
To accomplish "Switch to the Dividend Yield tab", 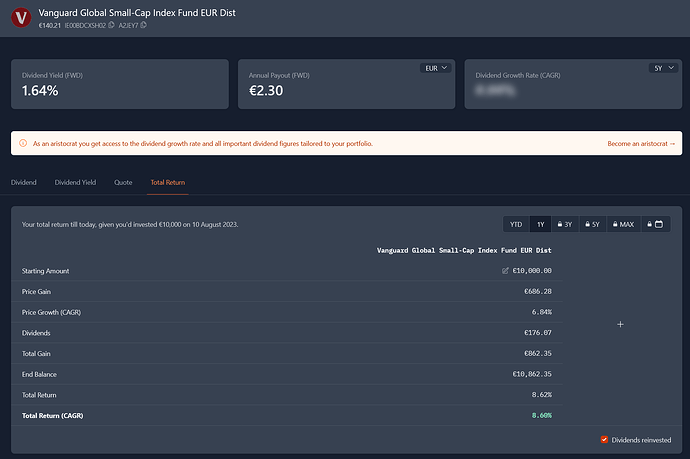I will coord(75,182).
